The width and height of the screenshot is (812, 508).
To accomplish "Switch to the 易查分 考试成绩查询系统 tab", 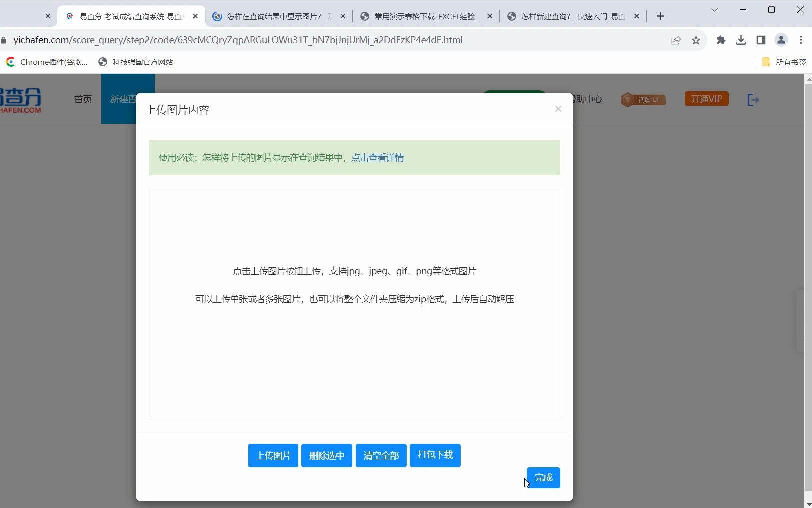I will (x=130, y=16).
